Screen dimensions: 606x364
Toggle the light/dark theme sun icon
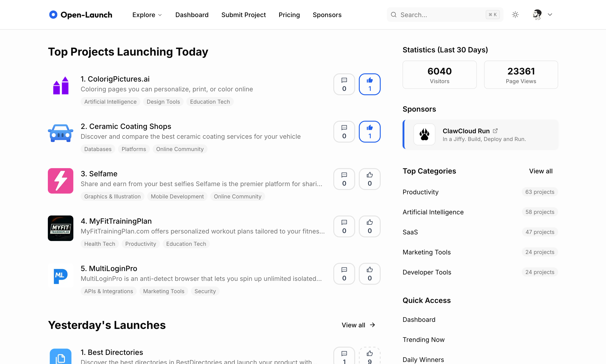515,15
